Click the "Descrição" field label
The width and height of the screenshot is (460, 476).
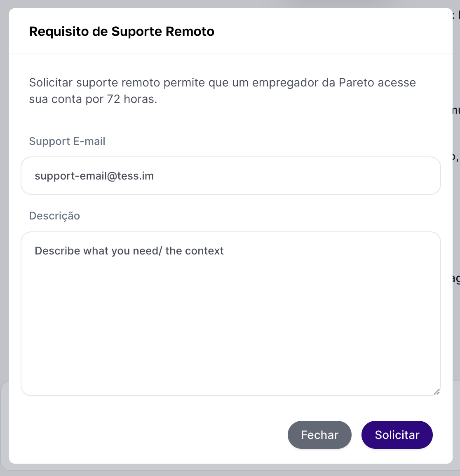coord(54,216)
